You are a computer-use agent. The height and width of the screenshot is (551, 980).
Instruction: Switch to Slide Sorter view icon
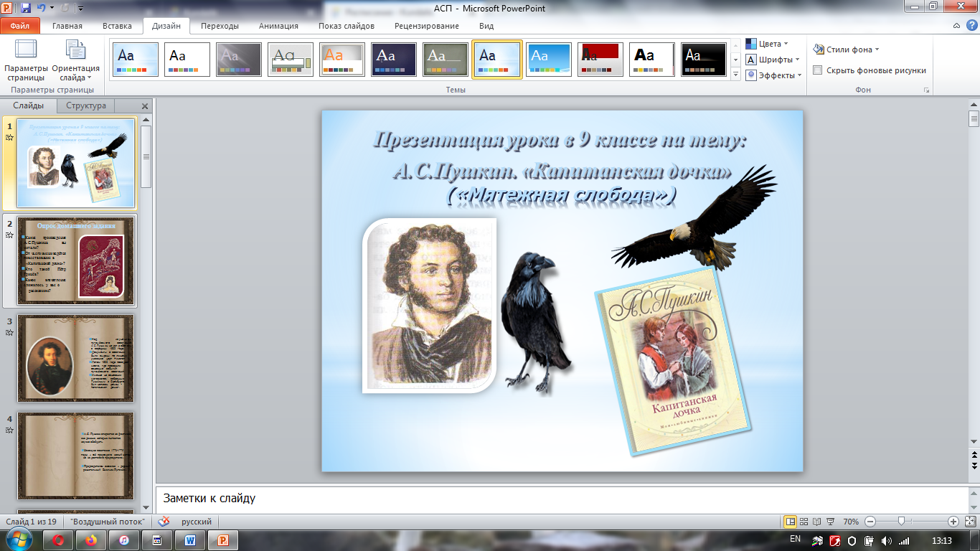pyautogui.click(x=805, y=522)
